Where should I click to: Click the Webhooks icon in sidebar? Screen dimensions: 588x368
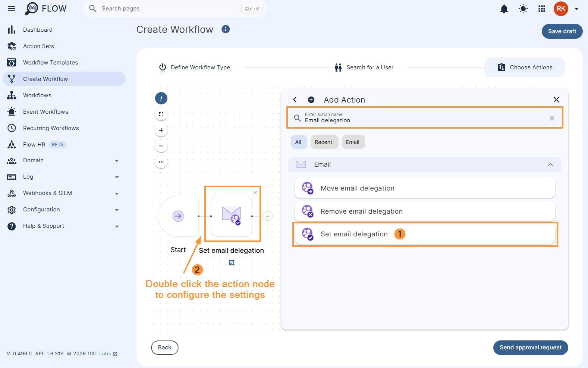click(12, 193)
